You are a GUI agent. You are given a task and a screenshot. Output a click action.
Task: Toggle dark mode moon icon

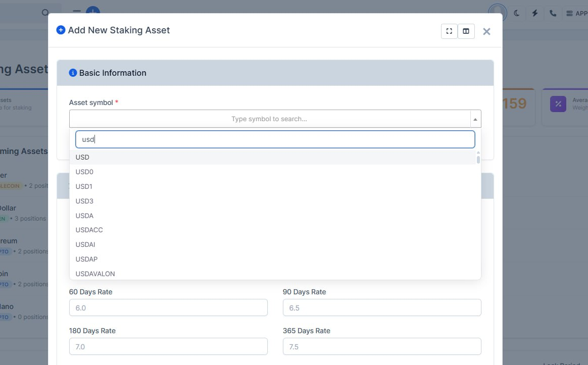[517, 14]
